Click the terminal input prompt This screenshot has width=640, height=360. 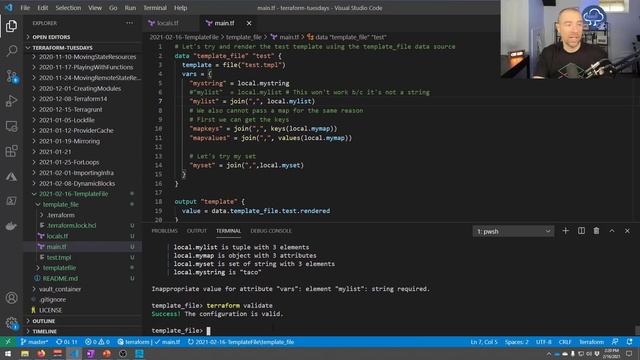pyautogui.click(x=208, y=331)
